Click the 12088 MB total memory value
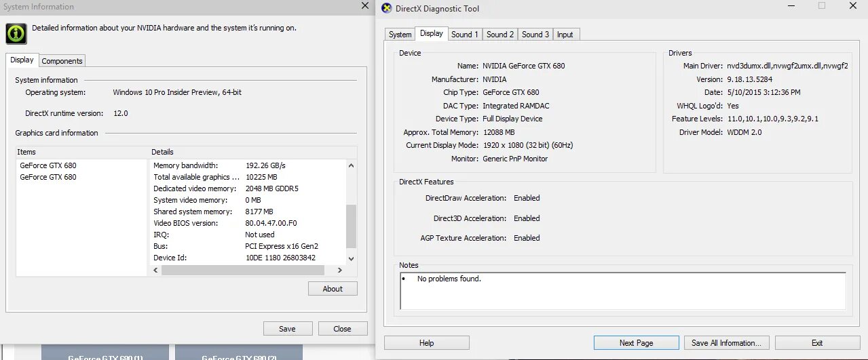868x360 pixels. (x=498, y=132)
